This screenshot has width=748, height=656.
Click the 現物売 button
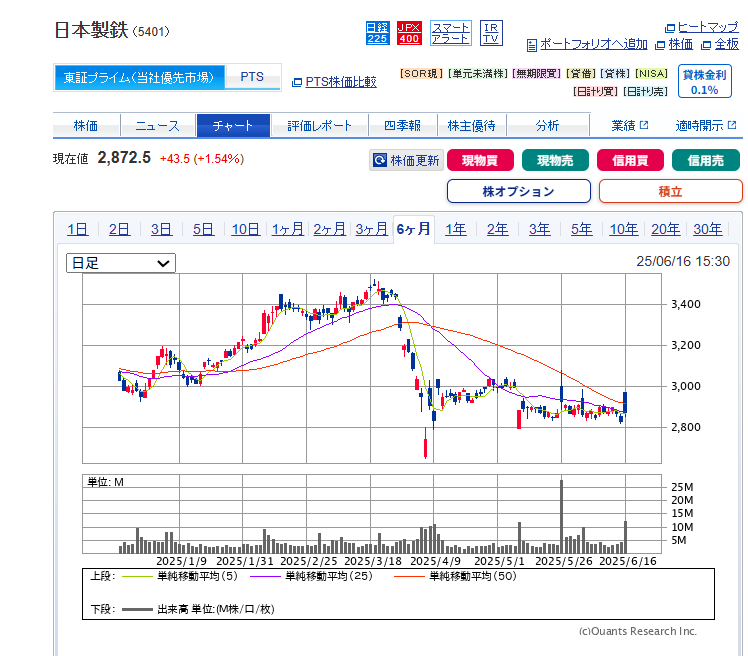[555, 160]
